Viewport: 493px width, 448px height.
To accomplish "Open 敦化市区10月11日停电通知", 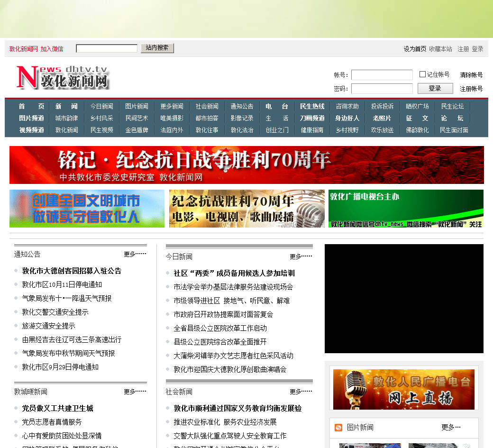I will (x=62, y=284).
